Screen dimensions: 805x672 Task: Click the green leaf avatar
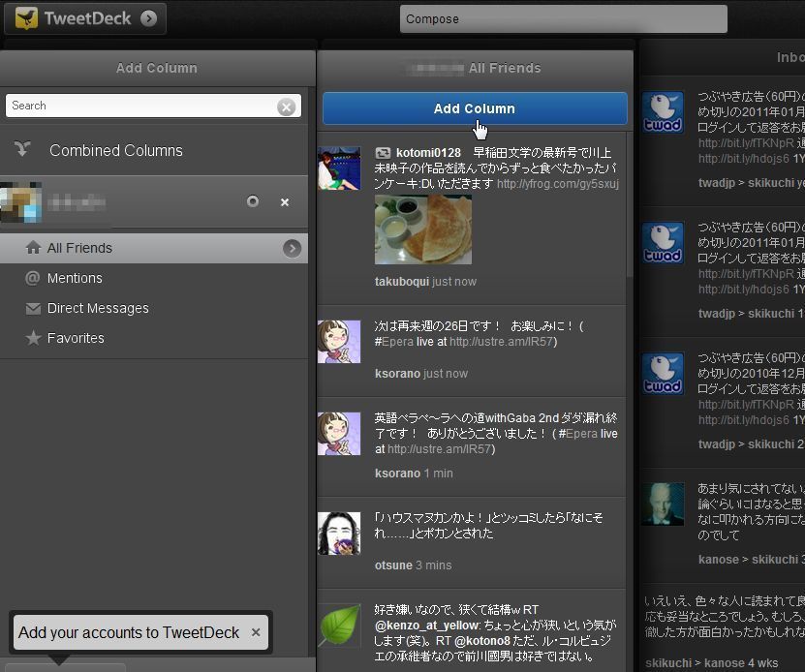pos(339,625)
